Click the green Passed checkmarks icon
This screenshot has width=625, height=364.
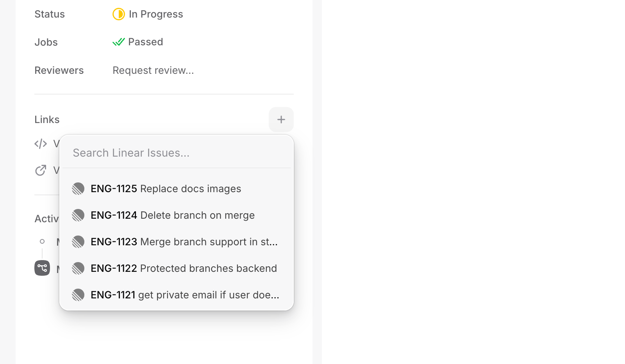coord(118,42)
